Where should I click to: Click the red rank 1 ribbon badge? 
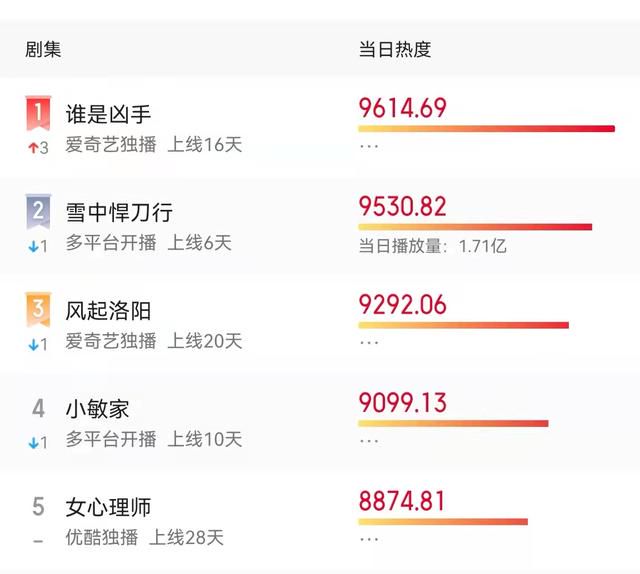38,113
